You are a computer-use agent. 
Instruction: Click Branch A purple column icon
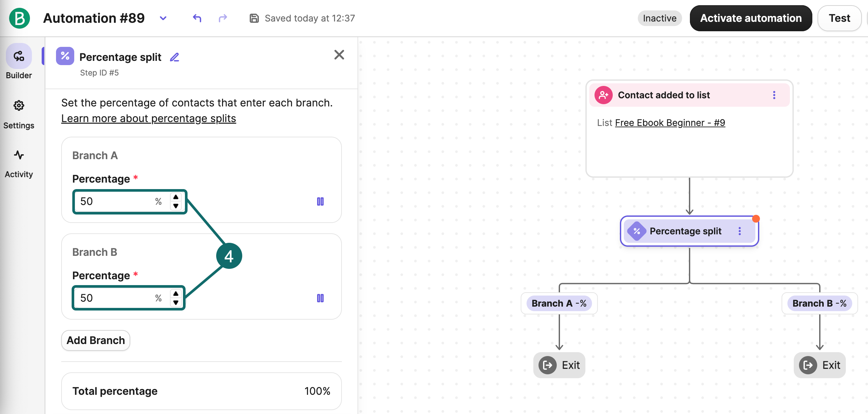[x=320, y=201]
